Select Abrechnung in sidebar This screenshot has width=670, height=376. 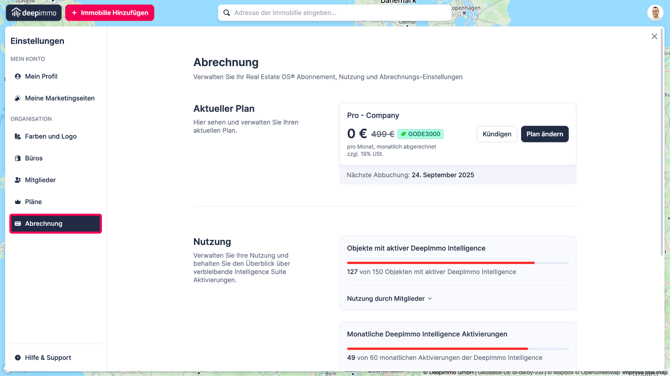tap(56, 223)
